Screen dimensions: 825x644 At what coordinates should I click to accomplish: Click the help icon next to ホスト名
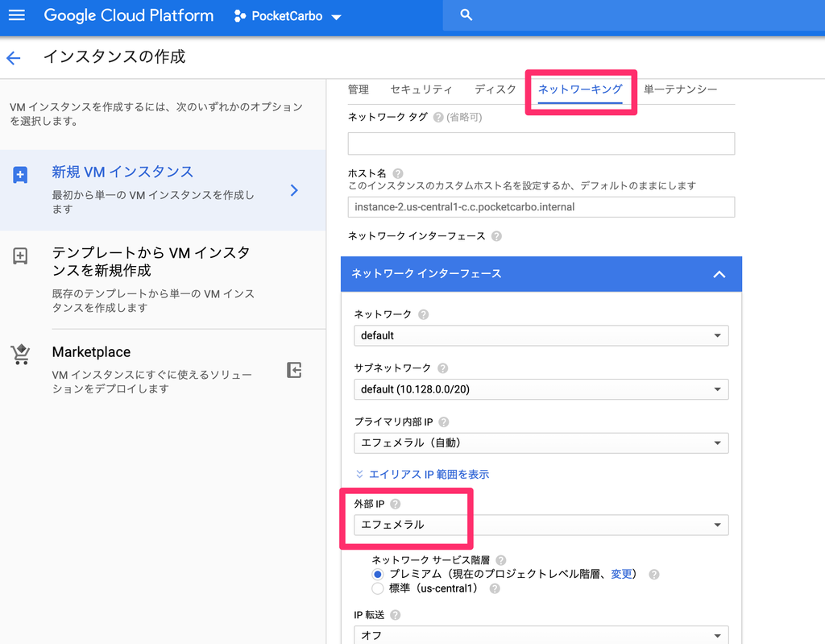tap(398, 172)
